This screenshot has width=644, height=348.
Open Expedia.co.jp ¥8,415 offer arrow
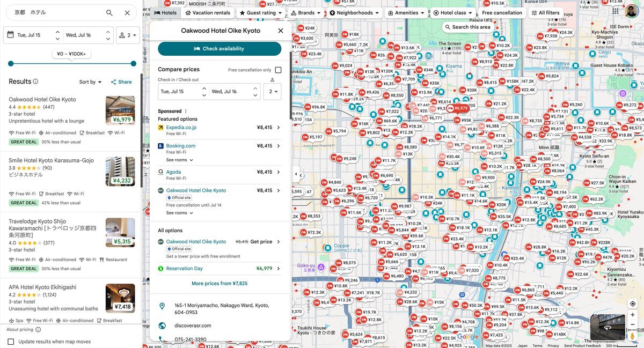278,128
